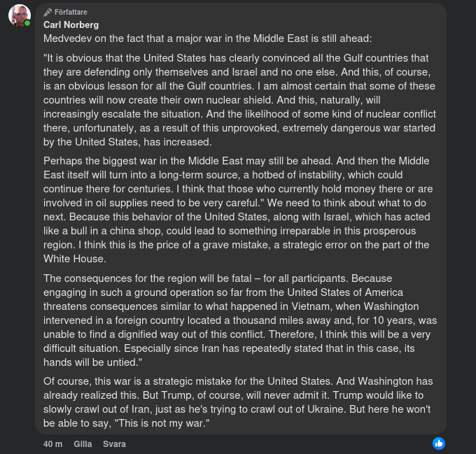Open the 40 m timestamp link

point(52,444)
